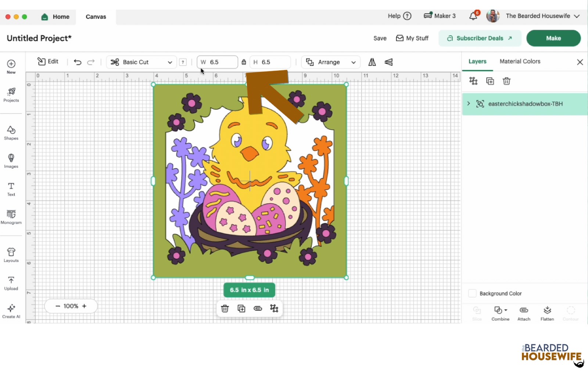This screenshot has height=374, width=588.
Task: Toggle the aspect ratio lock
Action: click(243, 62)
